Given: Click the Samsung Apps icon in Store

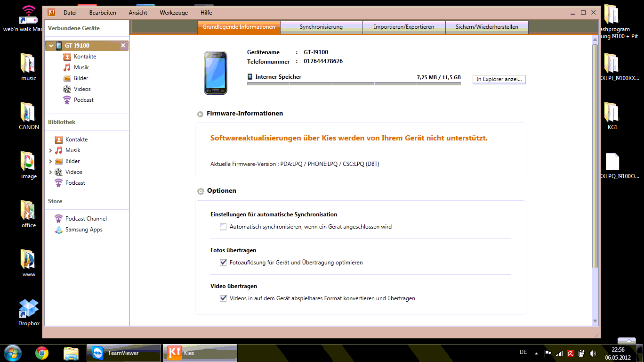Looking at the screenshot, I should pos(58,230).
